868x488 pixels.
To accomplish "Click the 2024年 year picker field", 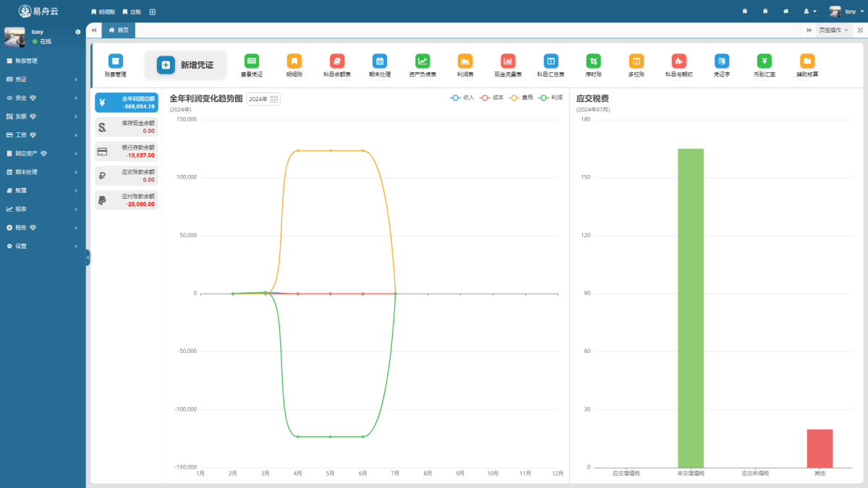I will coord(263,99).
